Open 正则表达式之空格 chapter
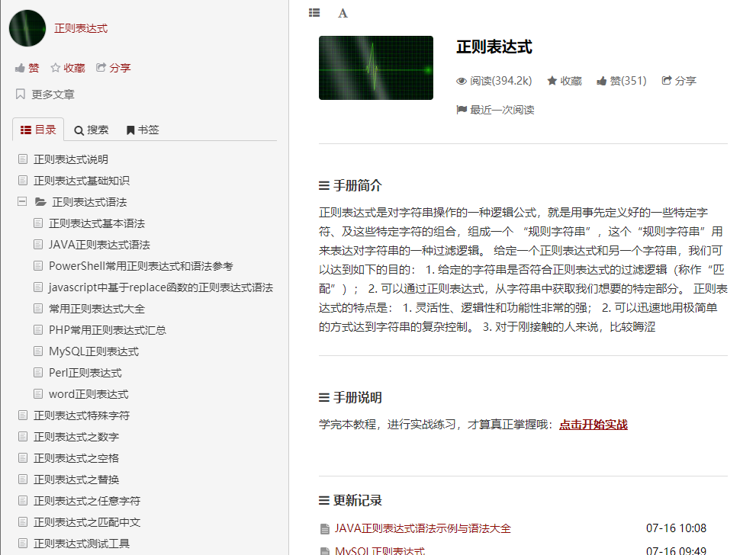The height and width of the screenshot is (555, 756). click(x=76, y=458)
